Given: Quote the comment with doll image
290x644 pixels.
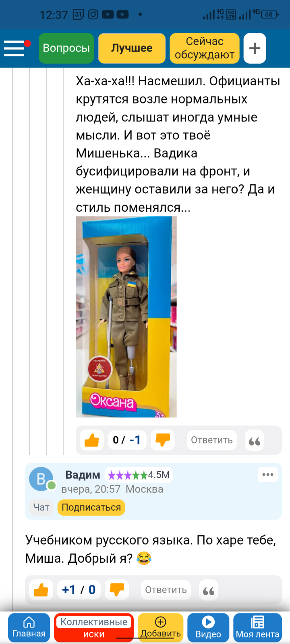Looking at the screenshot, I should pos(255,440).
